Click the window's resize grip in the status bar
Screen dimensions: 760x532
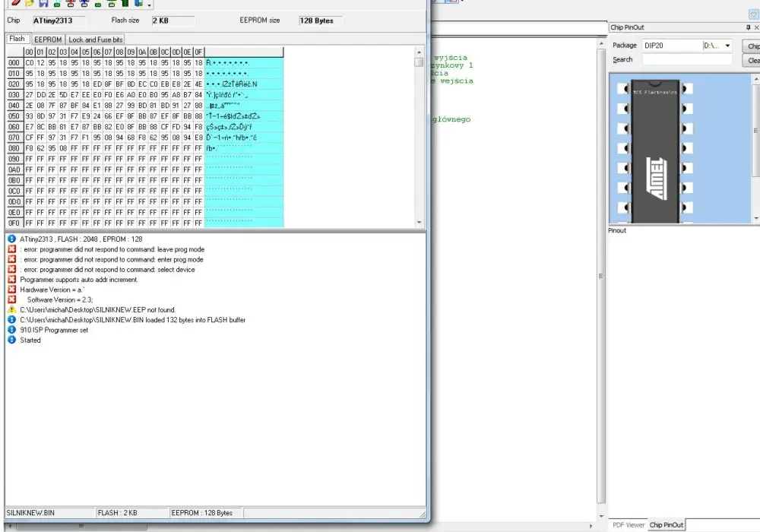[x=423, y=515]
